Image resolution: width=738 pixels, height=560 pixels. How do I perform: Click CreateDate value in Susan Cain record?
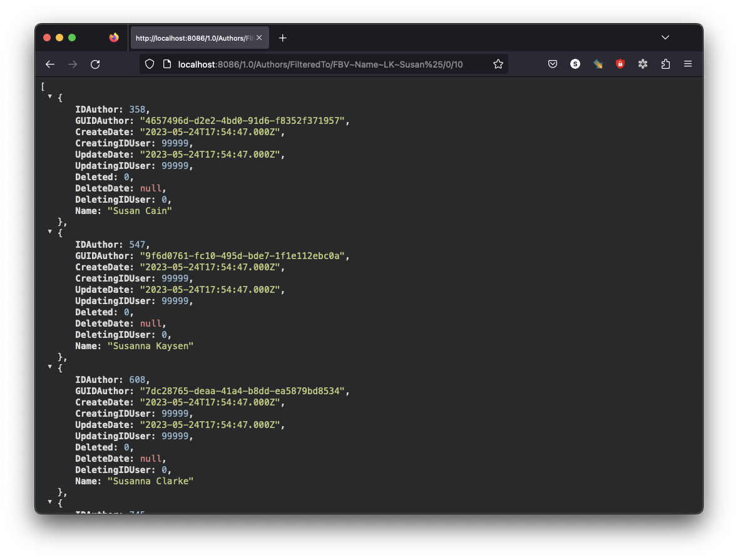pyautogui.click(x=210, y=132)
